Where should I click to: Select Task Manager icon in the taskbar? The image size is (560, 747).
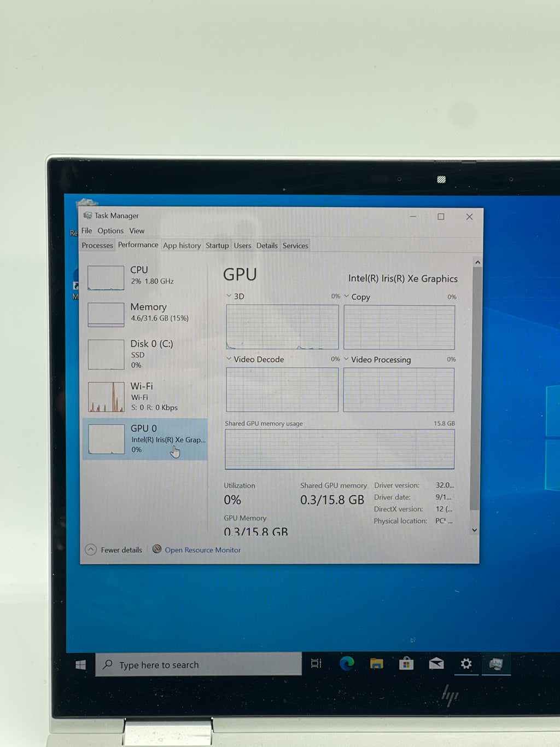point(496,664)
